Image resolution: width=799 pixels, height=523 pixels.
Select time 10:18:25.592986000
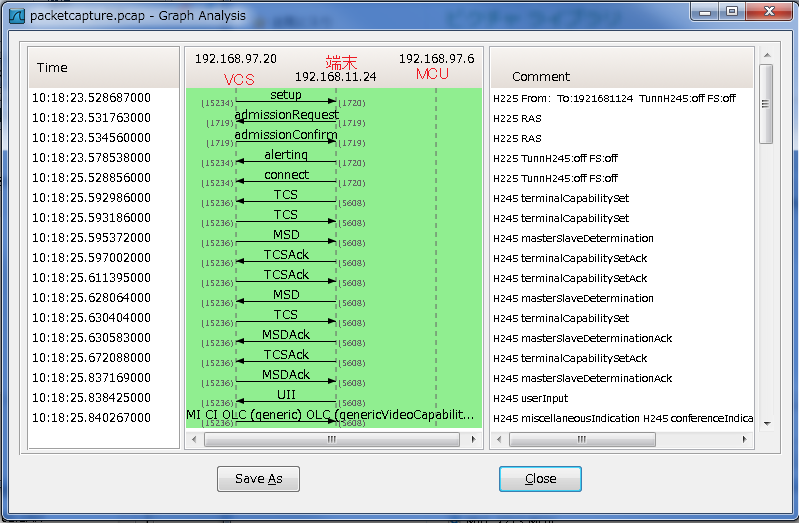click(91, 198)
